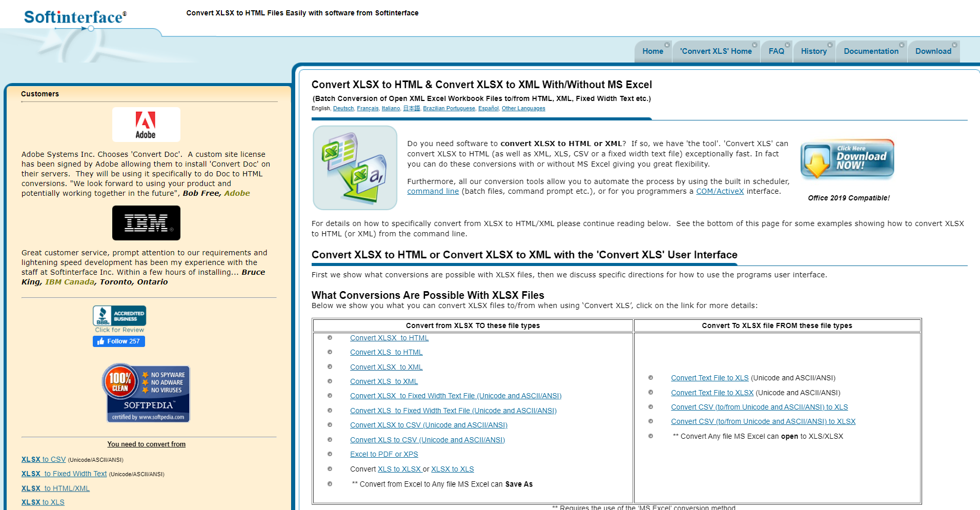Follow the XLS to XLSX link
Image resolution: width=980 pixels, height=510 pixels.
pyautogui.click(x=399, y=469)
